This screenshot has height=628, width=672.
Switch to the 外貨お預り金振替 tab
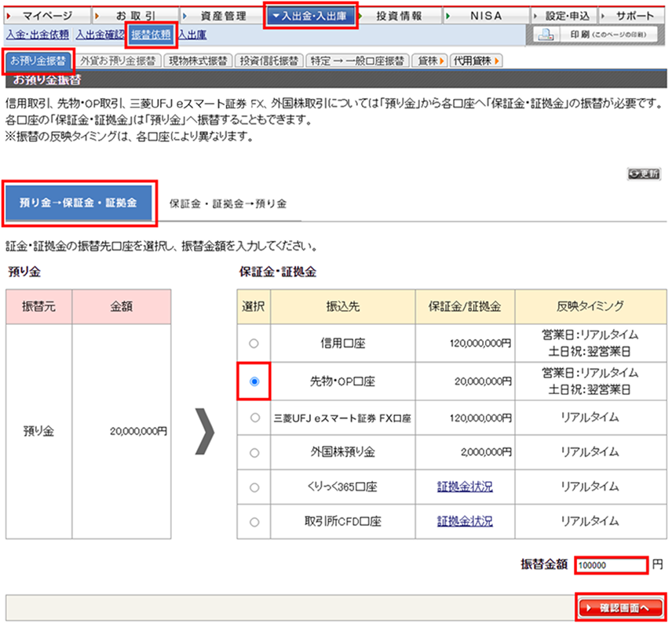(x=118, y=60)
